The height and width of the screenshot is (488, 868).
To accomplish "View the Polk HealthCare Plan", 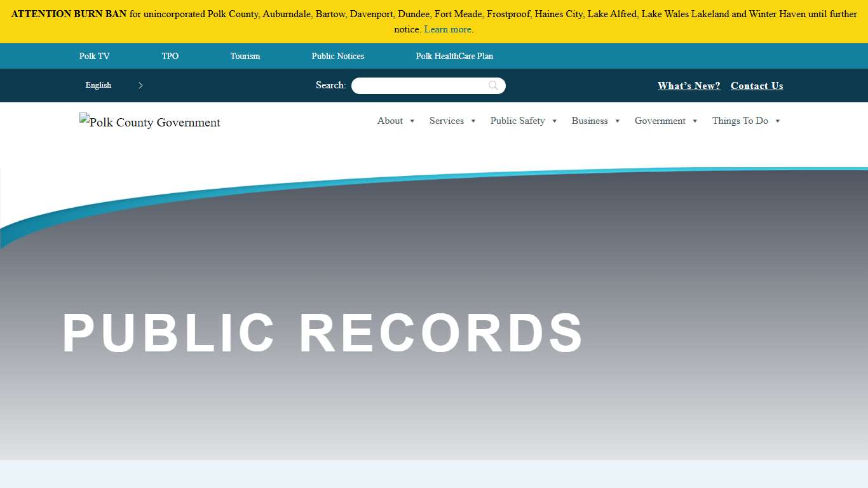I will [454, 56].
